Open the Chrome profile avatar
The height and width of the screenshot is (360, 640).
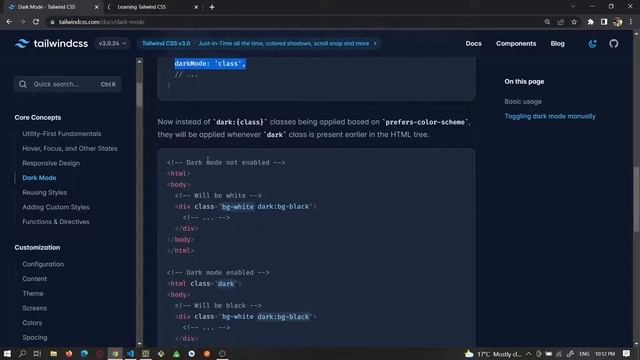618,22
